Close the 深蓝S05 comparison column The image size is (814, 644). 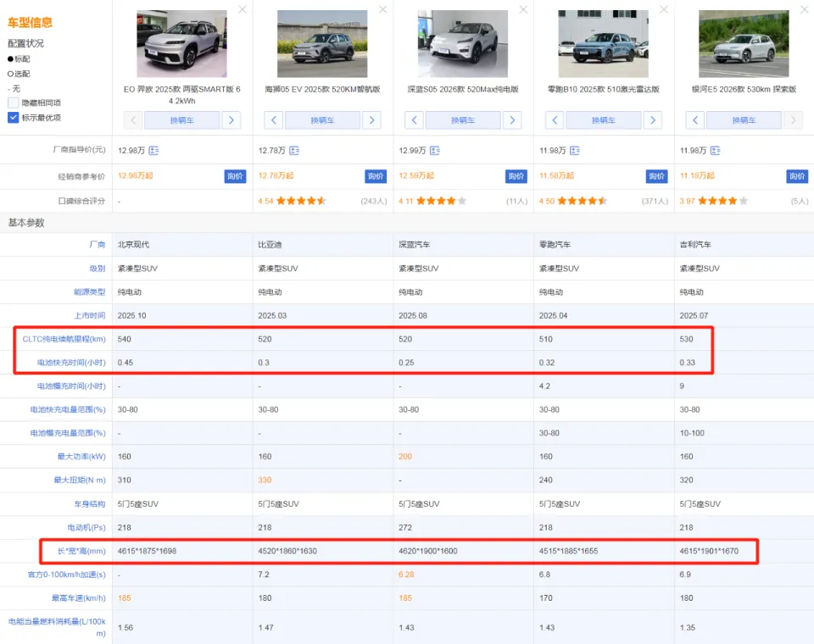[523, 9]
